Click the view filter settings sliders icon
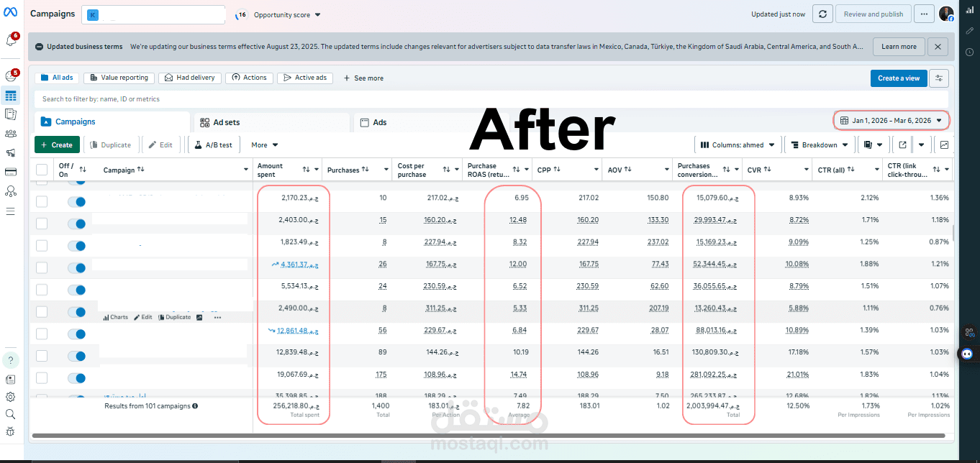The image size is (980, 463). [938, 78]
